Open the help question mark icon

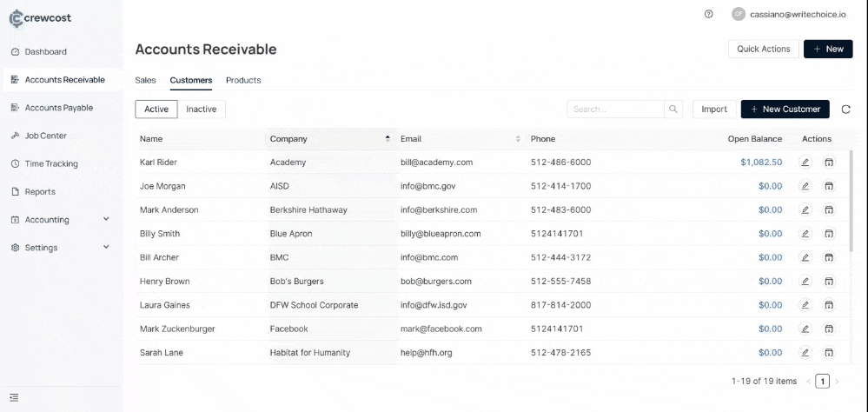click(x=709, y=14)
